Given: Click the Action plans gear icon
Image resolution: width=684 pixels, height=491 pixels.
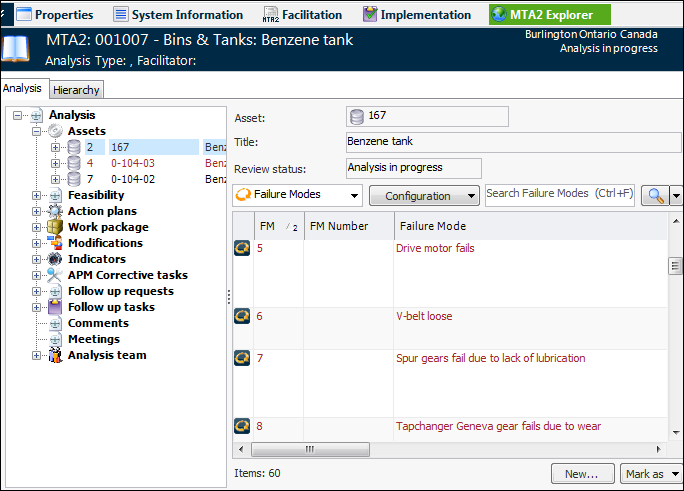Looking at the screenshot, I should point(55,211).
